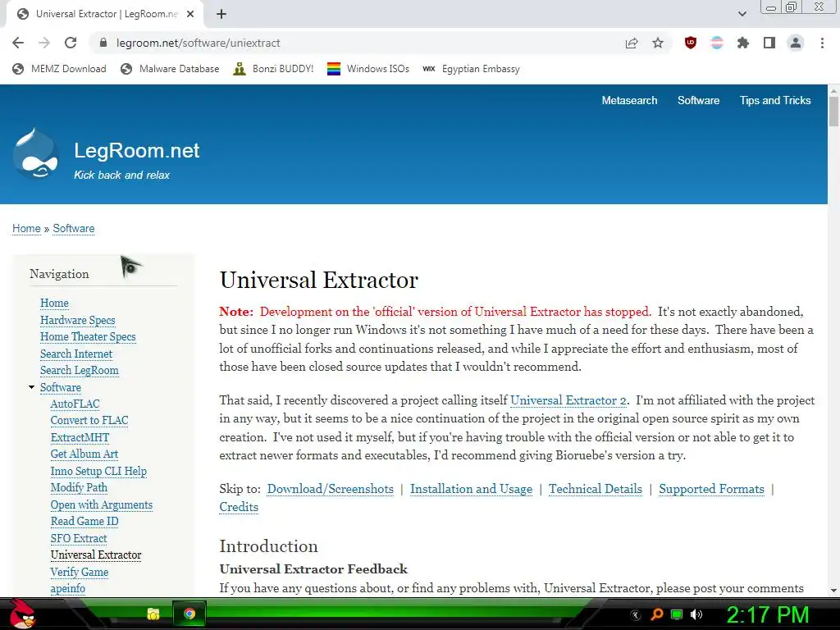This screenshot has width=840, height=630.
Task: Open the Modify Path sidebar link
Action: pos(79,487)
